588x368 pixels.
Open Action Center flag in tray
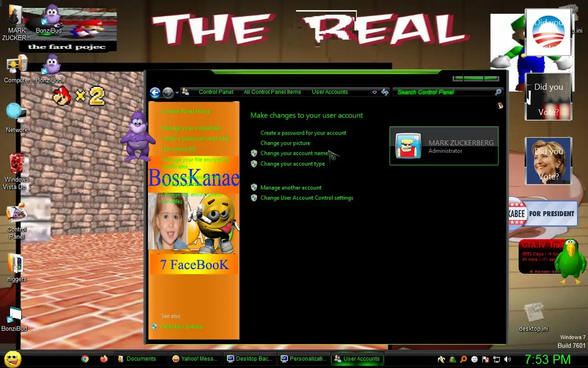pos(486,359)
